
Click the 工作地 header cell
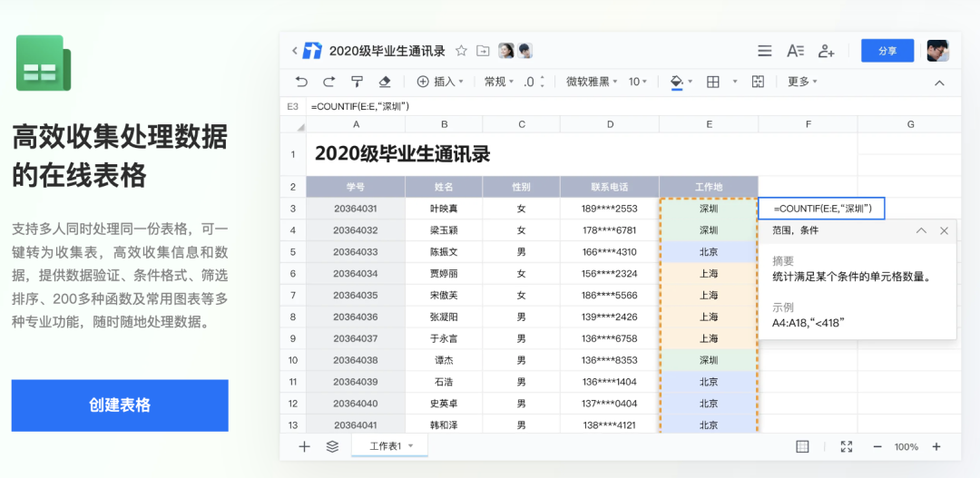[x=709, y=187]
